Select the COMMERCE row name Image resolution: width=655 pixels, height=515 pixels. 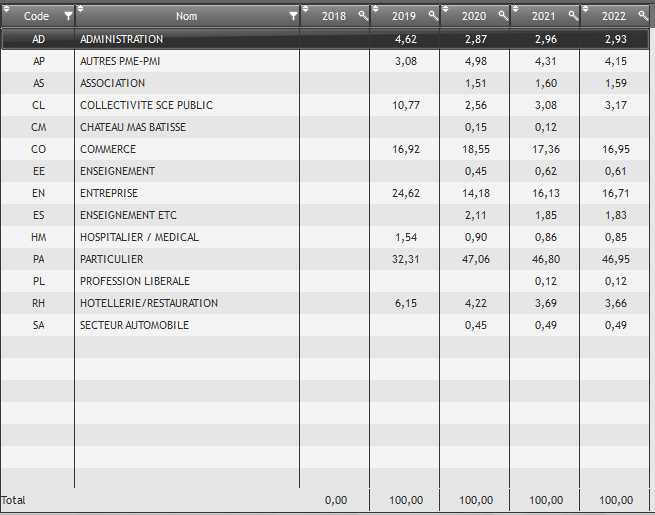click(108, 149)
